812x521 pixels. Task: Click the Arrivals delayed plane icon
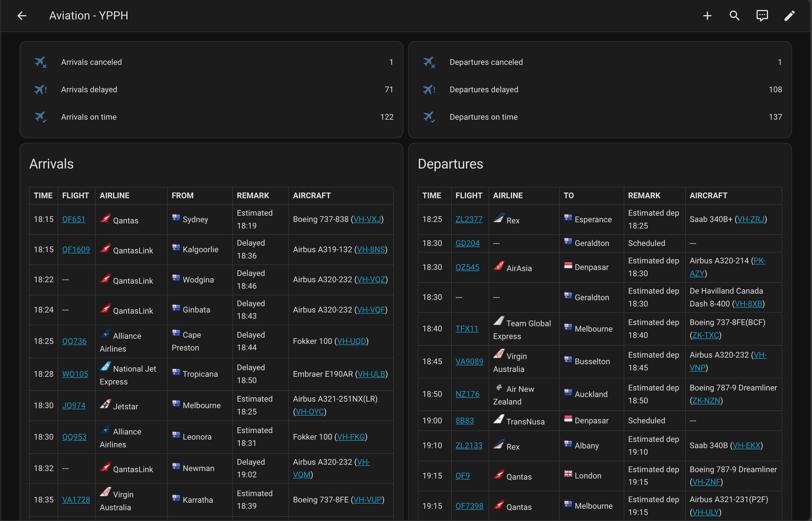click(x=41, y=90)
